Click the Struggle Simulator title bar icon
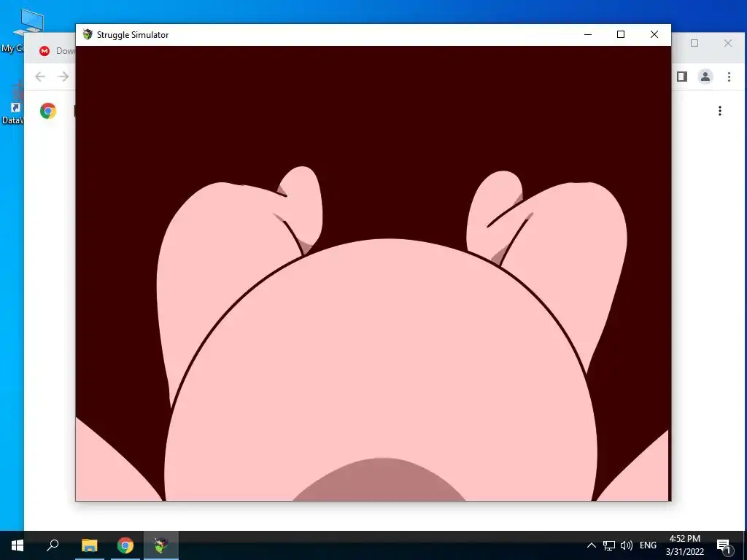747x560 pixels. click(88, 34)
